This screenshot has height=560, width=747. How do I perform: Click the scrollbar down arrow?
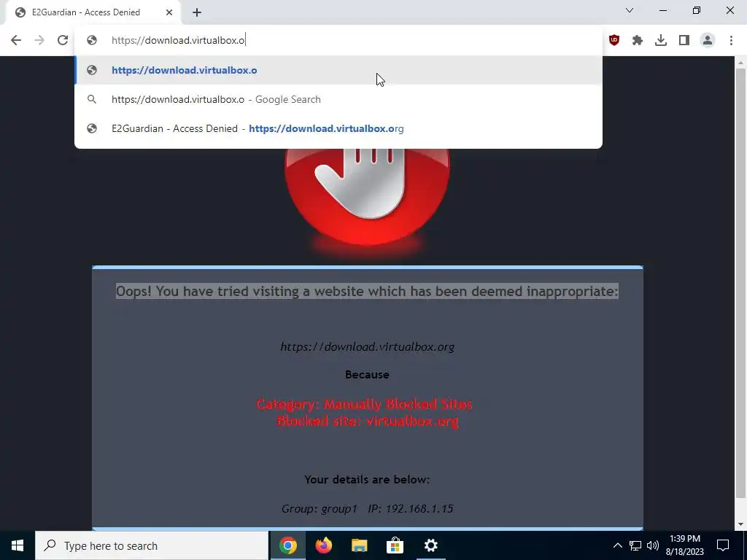click(740, 524)
